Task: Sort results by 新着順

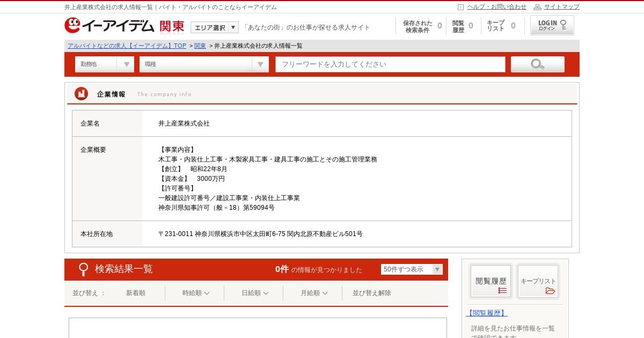Action: tap(136, 293)
